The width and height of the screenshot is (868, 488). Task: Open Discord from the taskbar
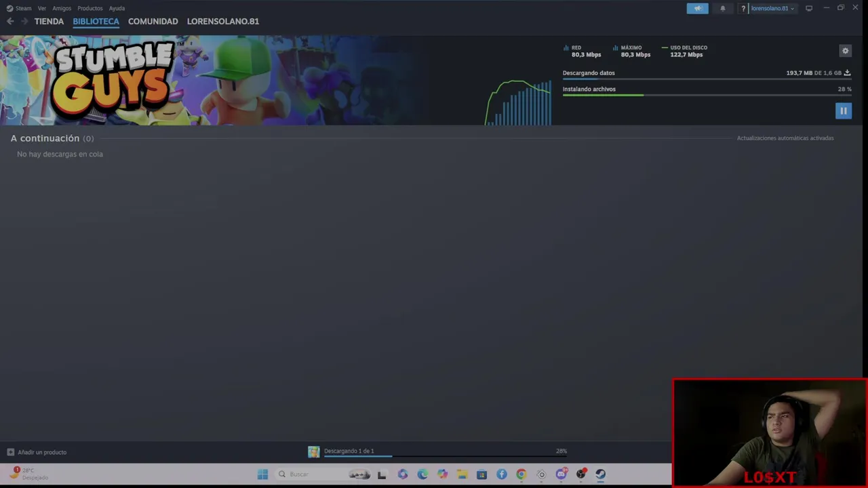[561, 474]
